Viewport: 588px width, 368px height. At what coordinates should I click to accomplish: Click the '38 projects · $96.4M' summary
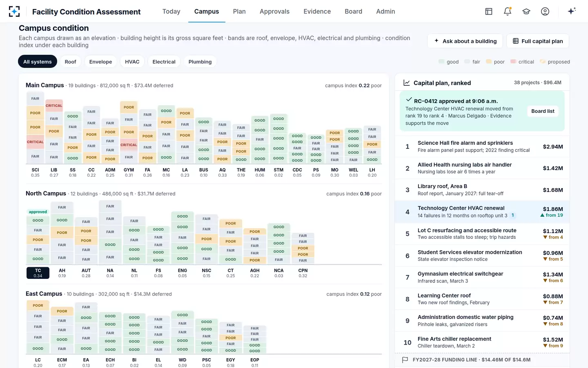tap(537, 83)
